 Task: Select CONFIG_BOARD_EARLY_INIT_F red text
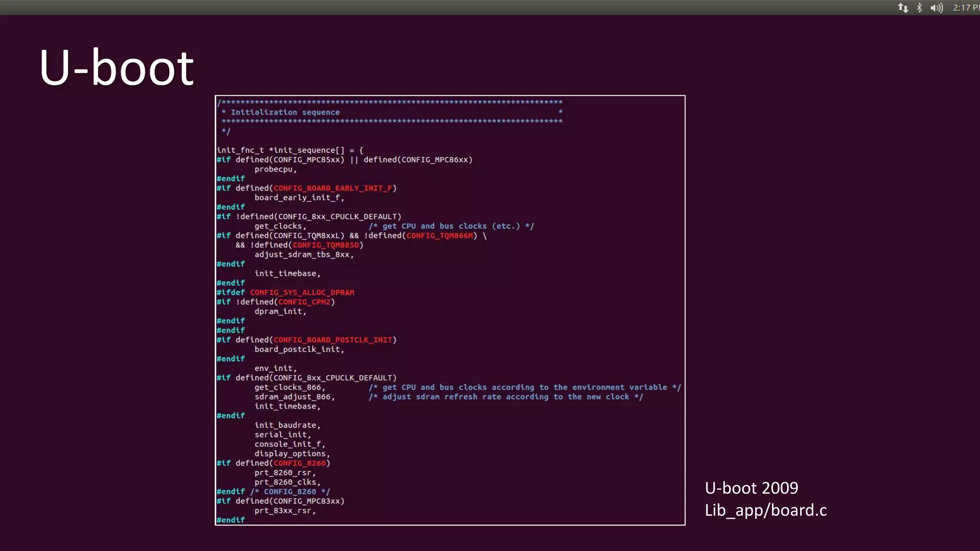tap(333, 188)
